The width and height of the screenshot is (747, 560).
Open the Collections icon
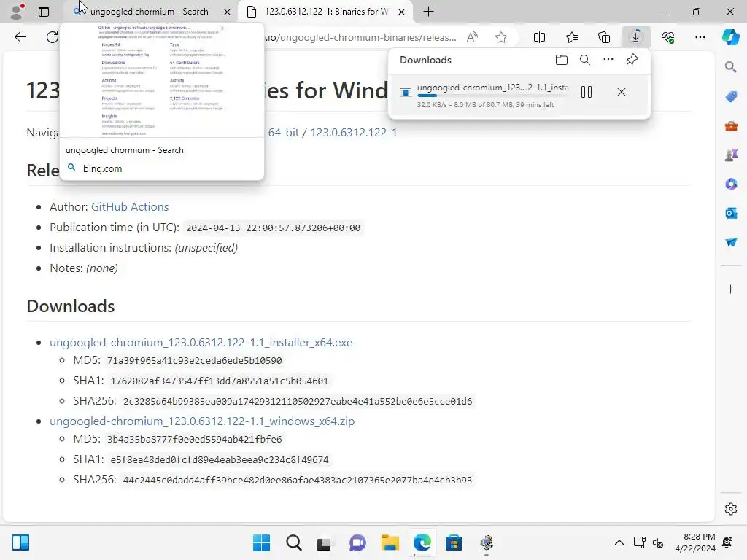click(603, 37)
